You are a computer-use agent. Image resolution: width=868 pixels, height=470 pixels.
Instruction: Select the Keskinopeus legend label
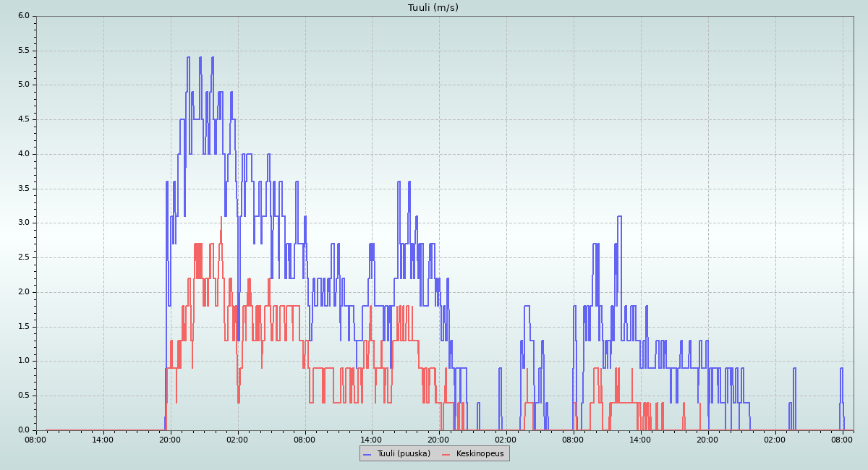(476, 453)
